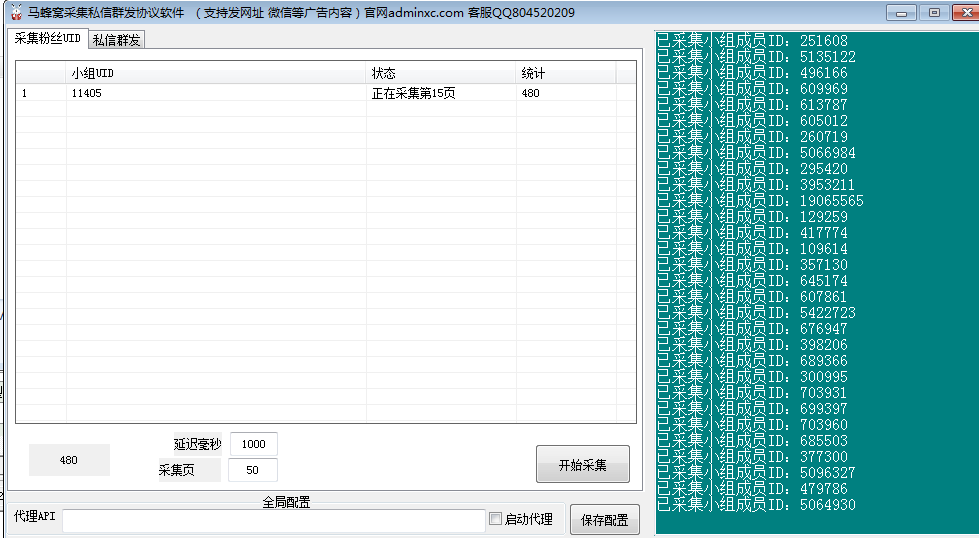The height and width of the screenshot is (538, 979).
Task: Click log line with member ID 613787
Action: (752, 105)
